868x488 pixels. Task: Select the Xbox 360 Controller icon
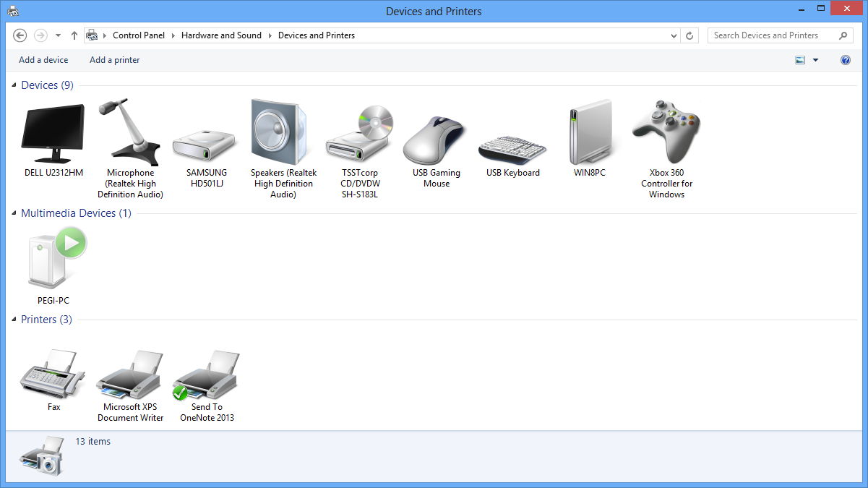click(666, 132)
